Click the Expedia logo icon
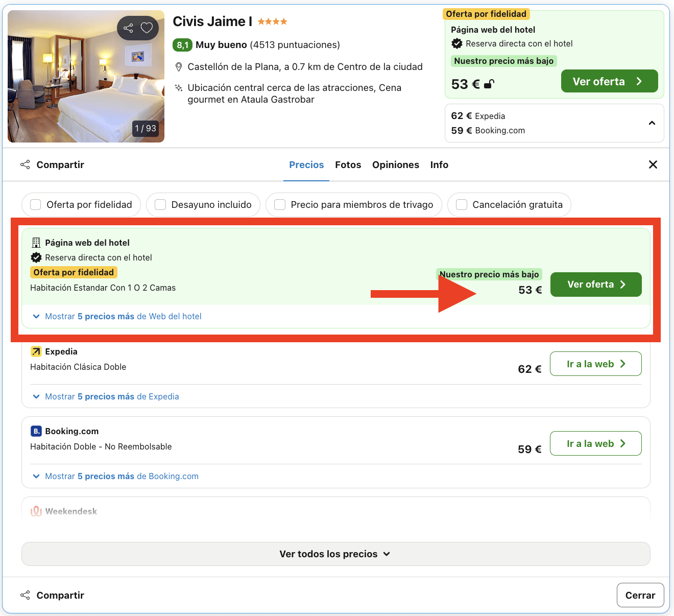This screenshot has height=616, width=674. tap(36, 351)
